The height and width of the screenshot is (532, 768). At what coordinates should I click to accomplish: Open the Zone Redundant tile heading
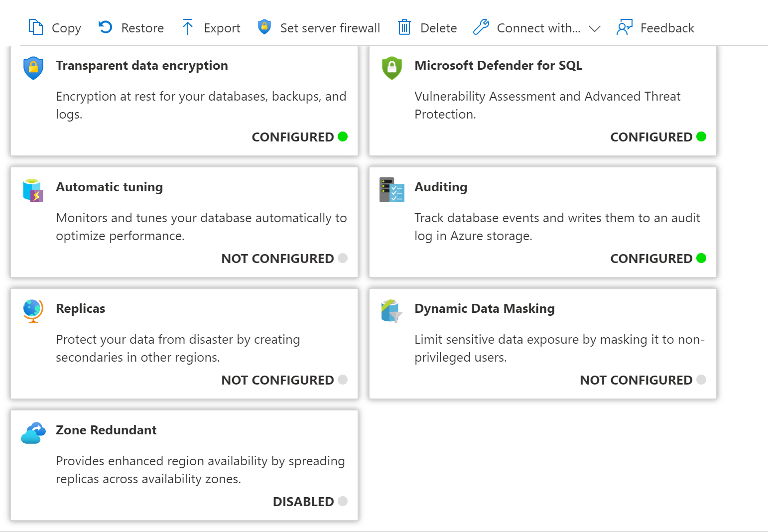pyautogui.click(x=106, y=430)
